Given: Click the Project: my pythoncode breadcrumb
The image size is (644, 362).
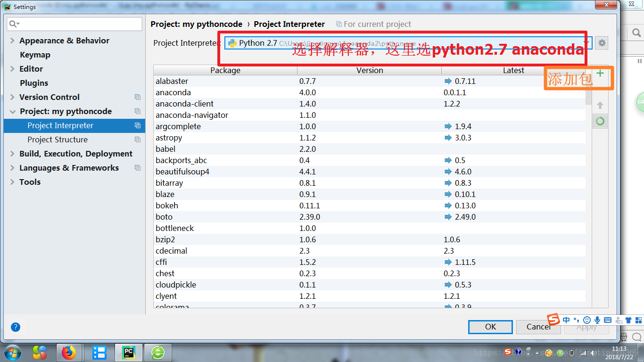Looking at the screenshot, I should (197, 24).
